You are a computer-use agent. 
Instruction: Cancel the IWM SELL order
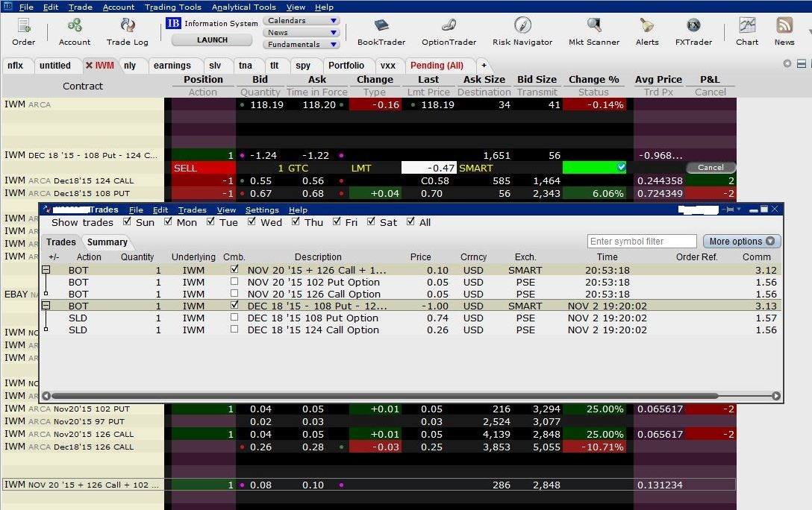tap(710, 168)
